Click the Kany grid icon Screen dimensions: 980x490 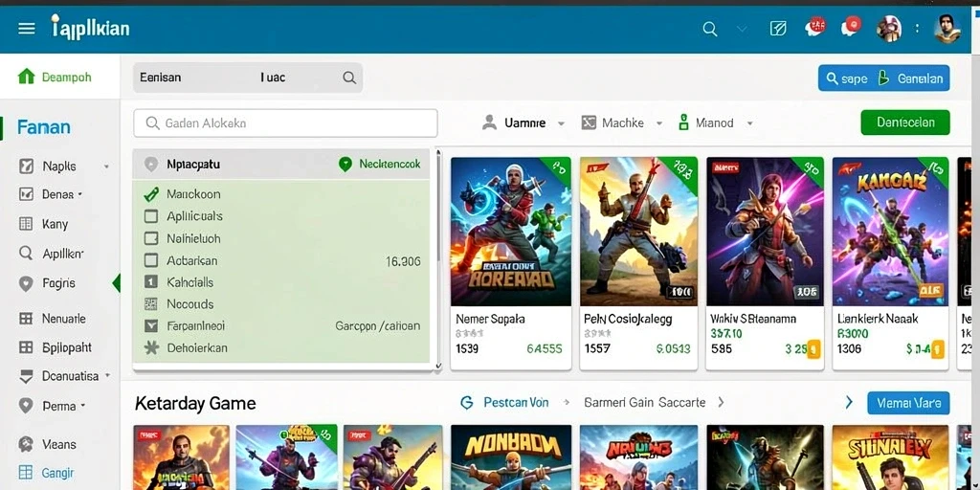(26, 224)
